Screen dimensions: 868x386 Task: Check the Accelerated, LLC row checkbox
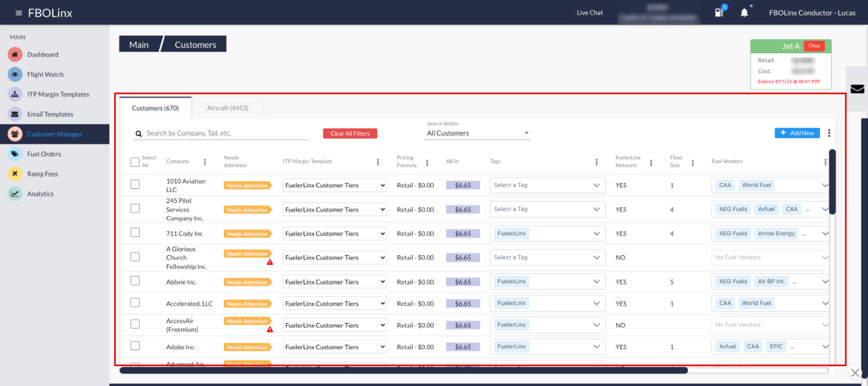135,302
